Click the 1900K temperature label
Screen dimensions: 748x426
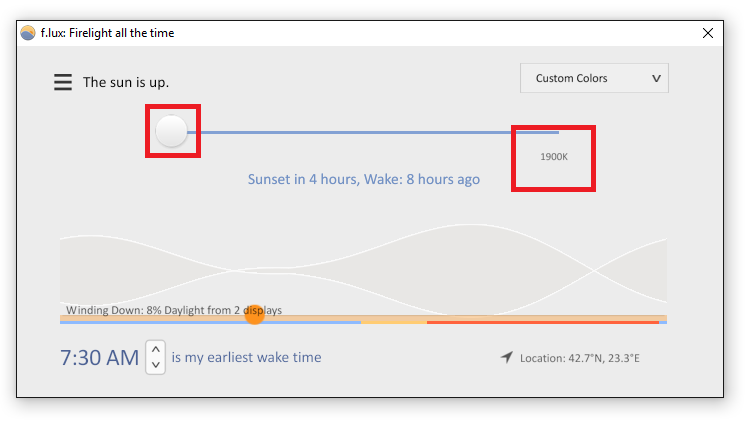click(554, 156)
